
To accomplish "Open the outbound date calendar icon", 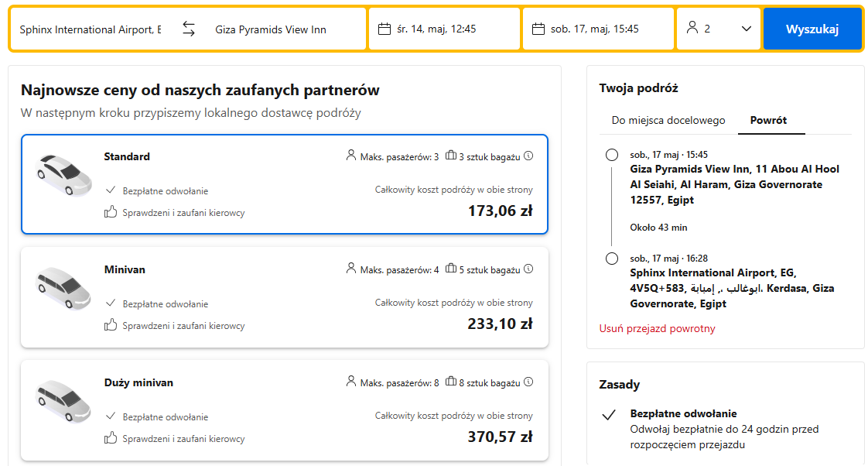I will (384, 29).
